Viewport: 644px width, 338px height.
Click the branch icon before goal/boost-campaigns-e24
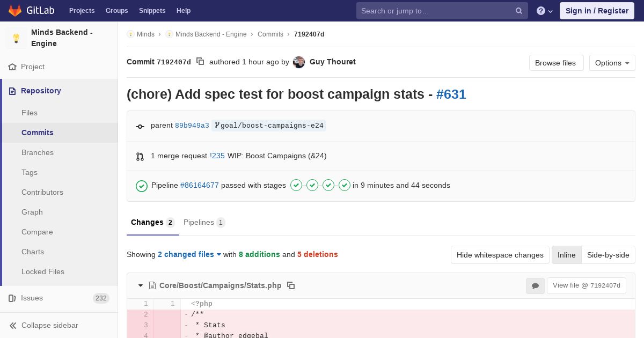point(217,126)
